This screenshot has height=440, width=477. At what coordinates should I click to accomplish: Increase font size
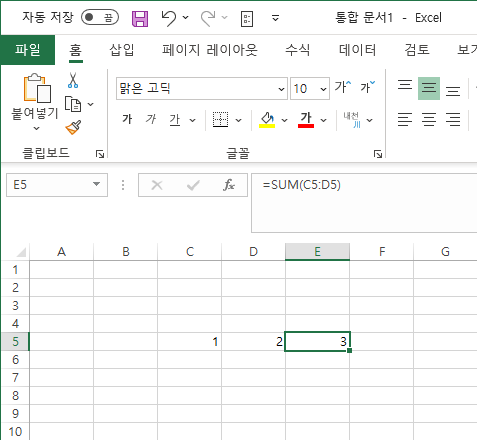(x=343, y=87)
